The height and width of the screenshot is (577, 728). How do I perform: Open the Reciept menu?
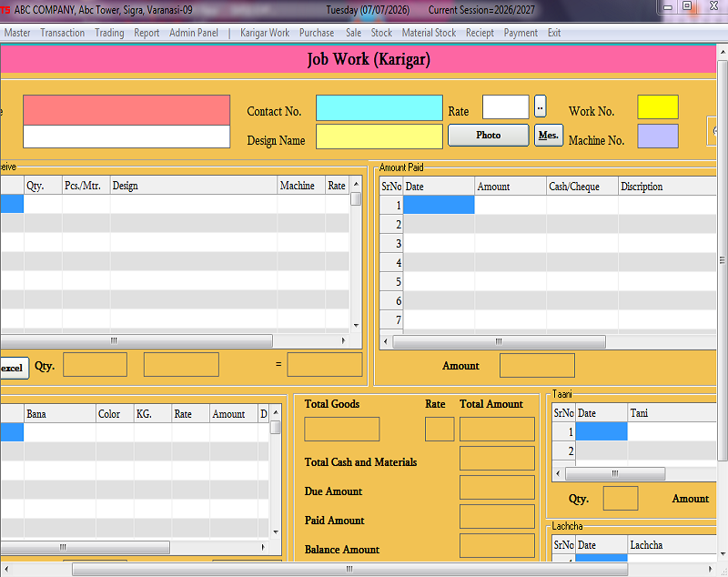[480, 33]
